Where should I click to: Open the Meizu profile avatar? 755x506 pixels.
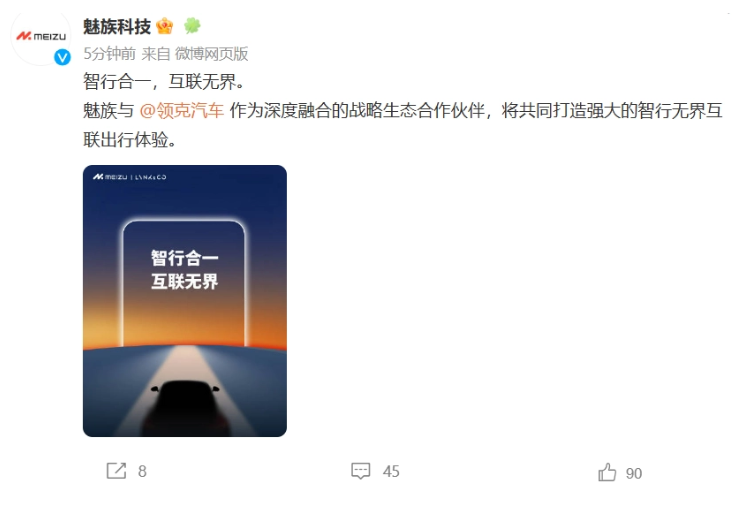41,37
